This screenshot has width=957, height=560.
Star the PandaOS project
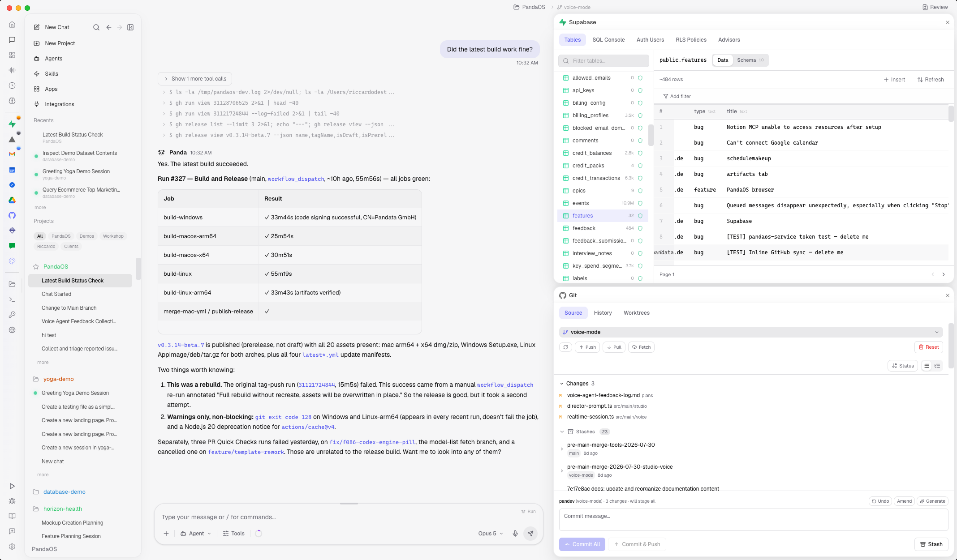[x=36, y=267]
